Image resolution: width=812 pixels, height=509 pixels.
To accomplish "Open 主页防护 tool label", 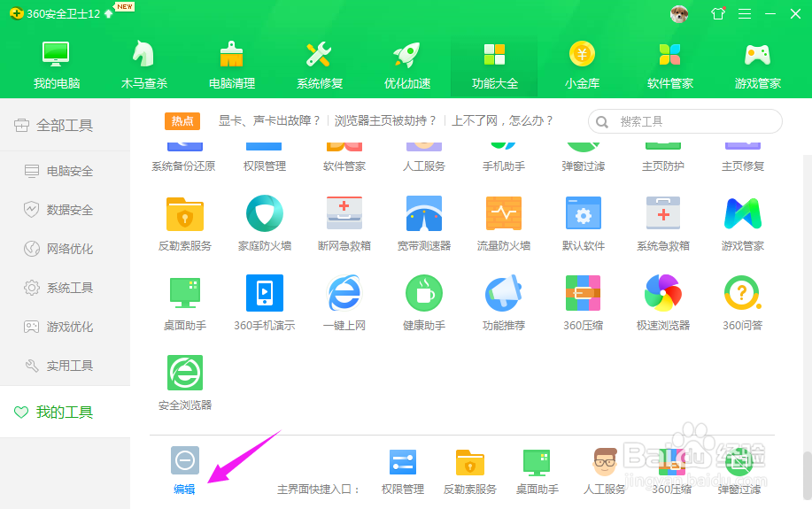I will (x=663, y=166).
